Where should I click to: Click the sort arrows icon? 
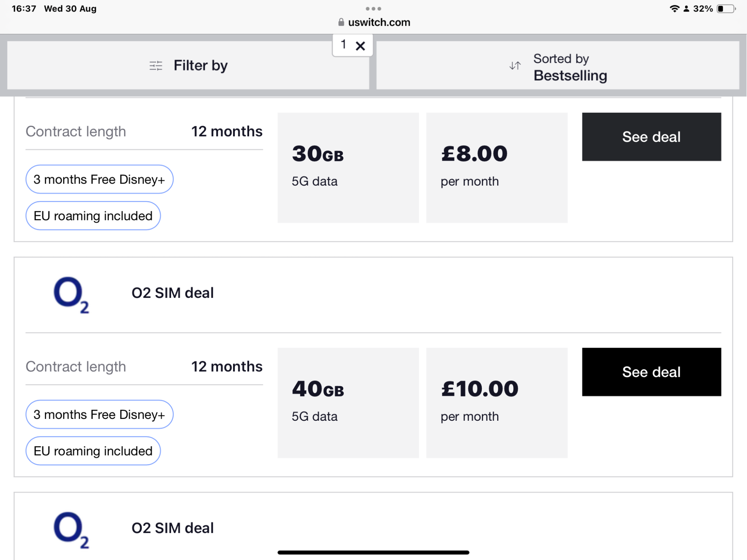(x=515, y=66)
